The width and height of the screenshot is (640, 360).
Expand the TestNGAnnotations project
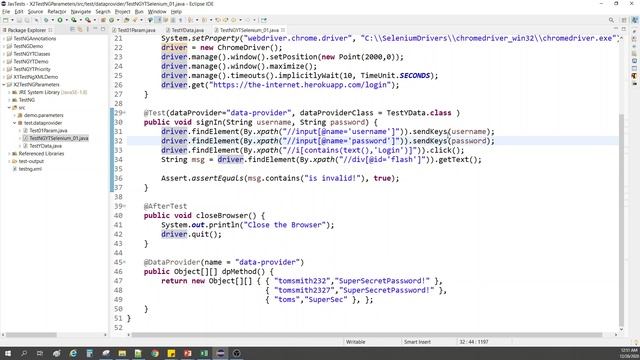[4, 38]
